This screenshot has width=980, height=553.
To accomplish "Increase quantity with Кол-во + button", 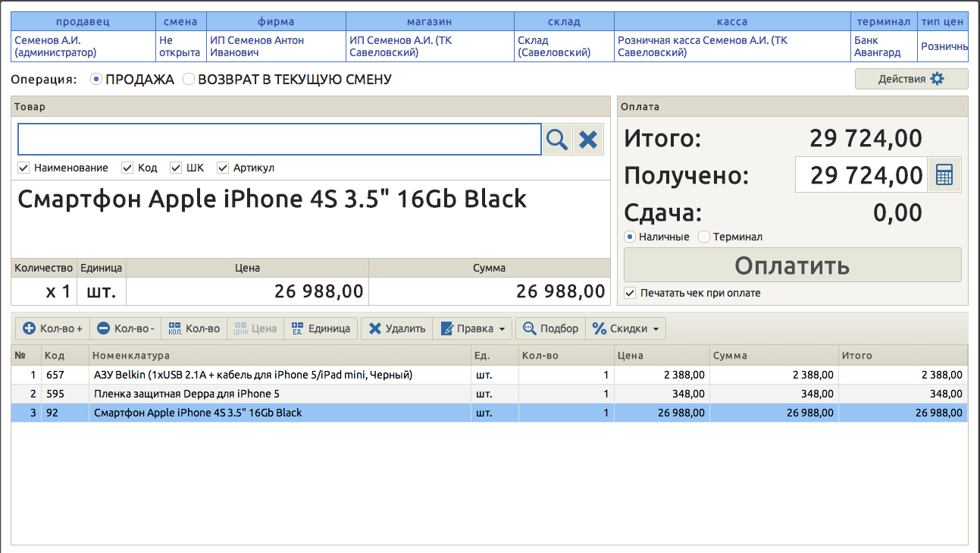I will point(53,328).
